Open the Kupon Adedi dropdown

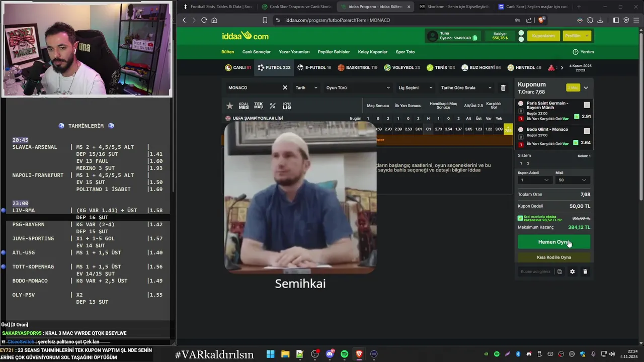(x=534, y=180)
